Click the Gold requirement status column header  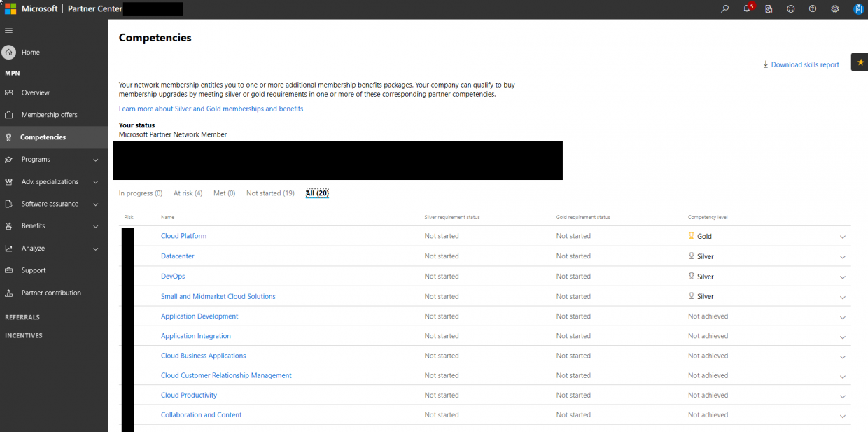click(583, 217)
